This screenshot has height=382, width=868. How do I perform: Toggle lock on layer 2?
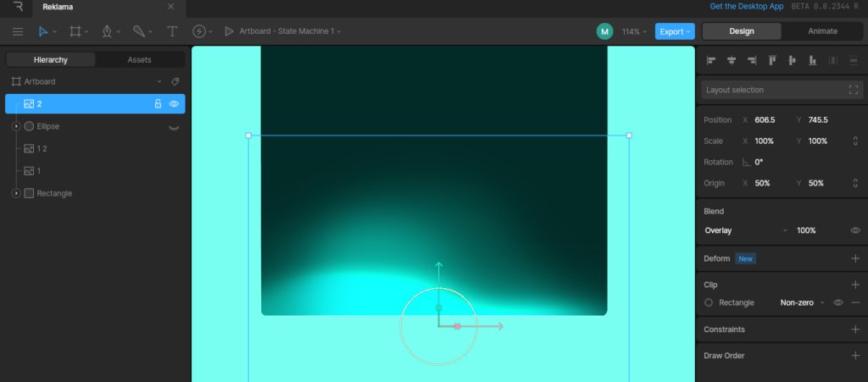[158, 103]
